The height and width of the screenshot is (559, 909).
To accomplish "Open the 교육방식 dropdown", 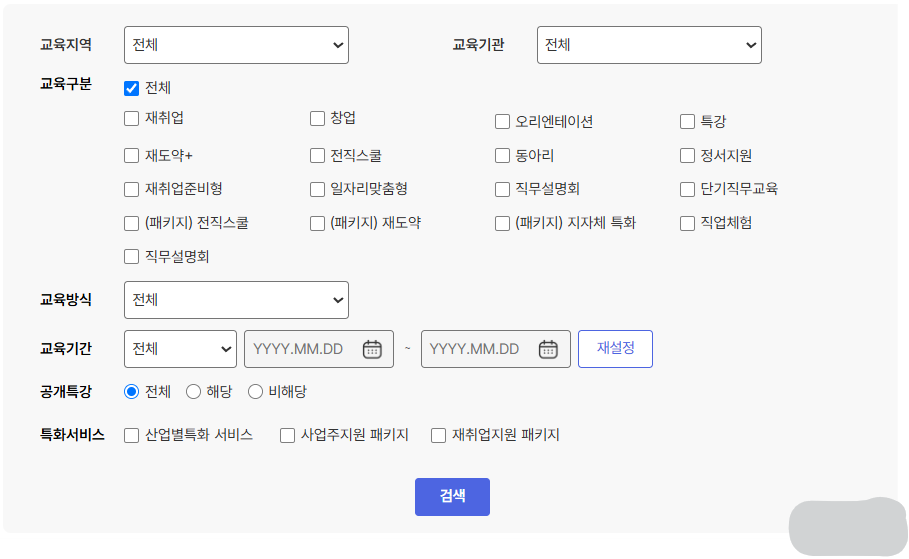I will [236, 300].
